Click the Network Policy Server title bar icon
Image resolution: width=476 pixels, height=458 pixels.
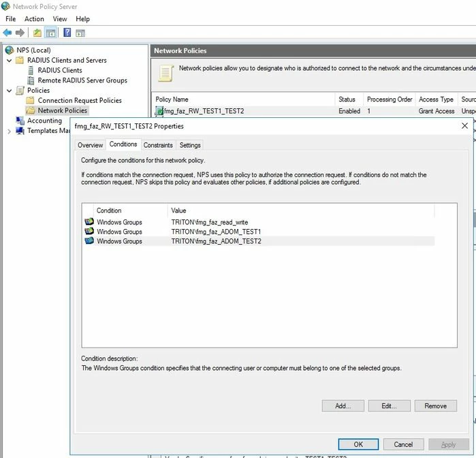[x=5, y=6]
